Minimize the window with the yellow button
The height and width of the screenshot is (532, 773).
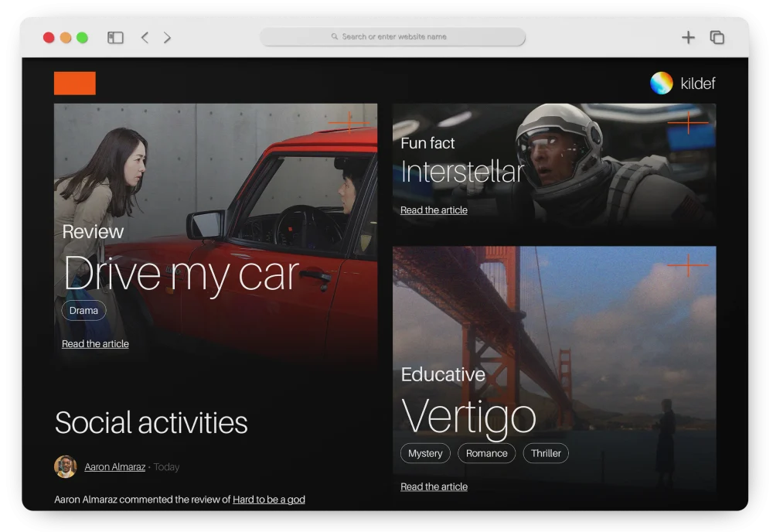tap(66, 37)
